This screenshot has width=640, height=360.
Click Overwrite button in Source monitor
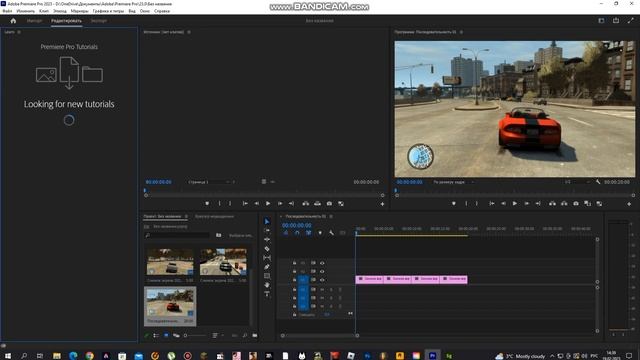[317, 203]
